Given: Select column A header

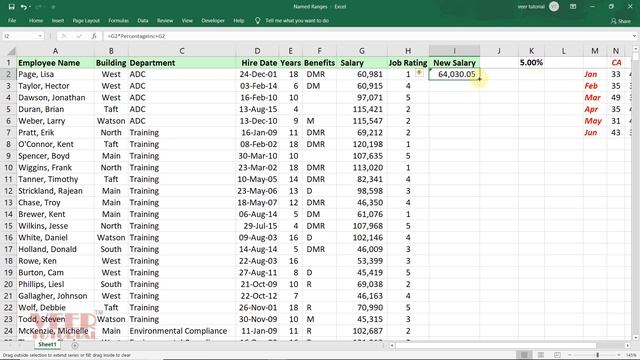Looking at the screenshot, I should (55, 51).
